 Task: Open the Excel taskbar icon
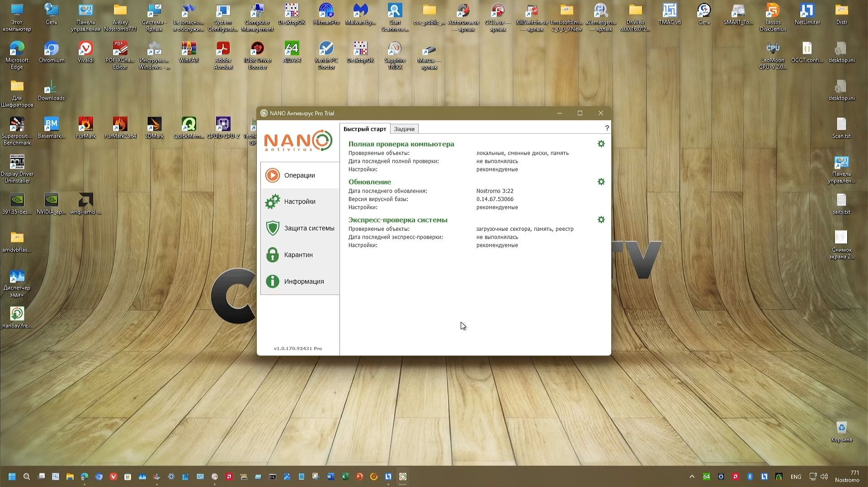(345, 477)
